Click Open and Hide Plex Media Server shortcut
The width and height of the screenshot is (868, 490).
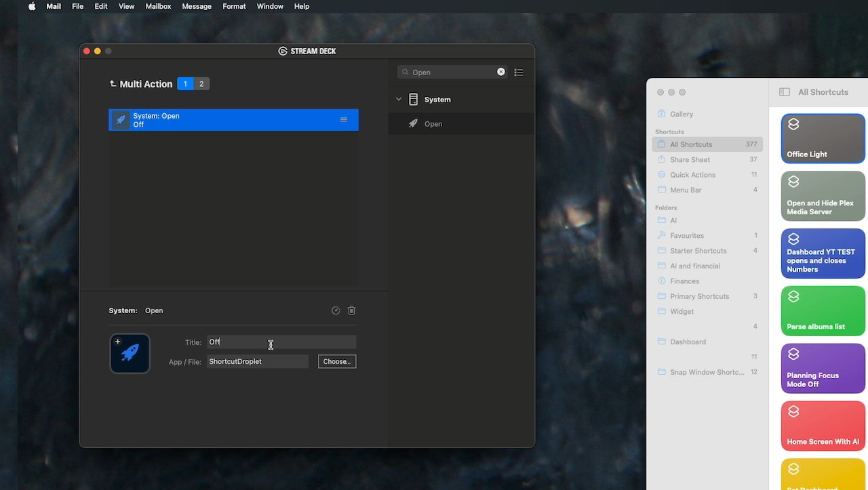click(x=823, y=196)
